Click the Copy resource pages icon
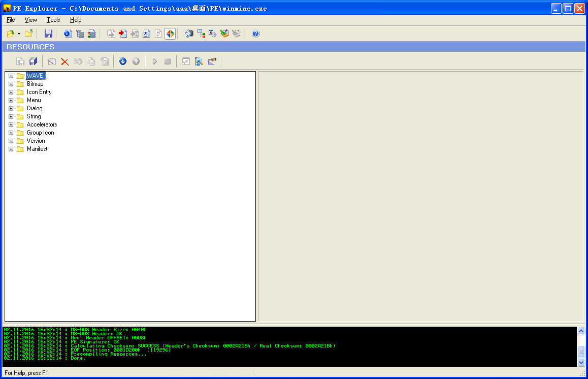The image size is (588, 379). point(91,61)
